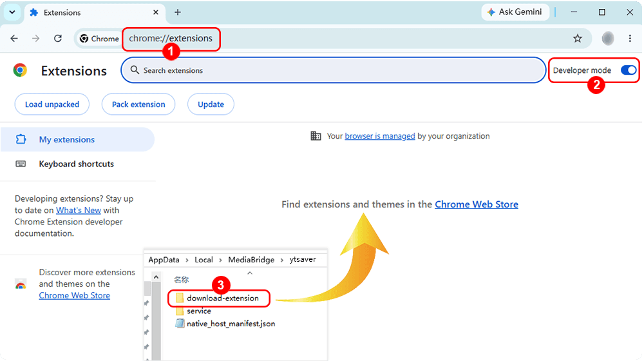Bookmark this page with star icon

pyautogui.click(x=578, y=38)
